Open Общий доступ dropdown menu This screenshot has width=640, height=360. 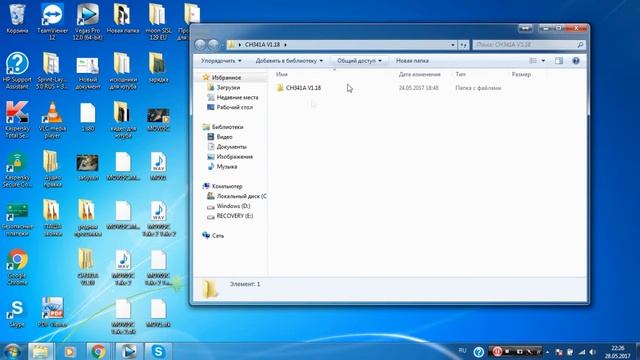[x=359, y=61]
